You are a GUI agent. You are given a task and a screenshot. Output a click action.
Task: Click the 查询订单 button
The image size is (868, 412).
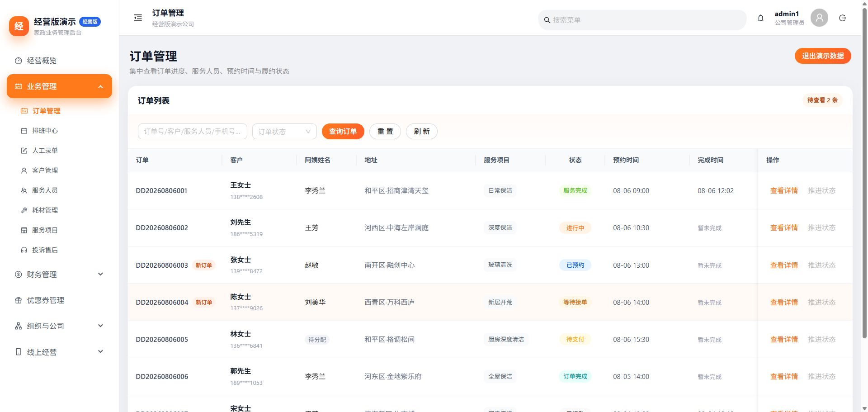pyautogui.click(x=343, y=132)
